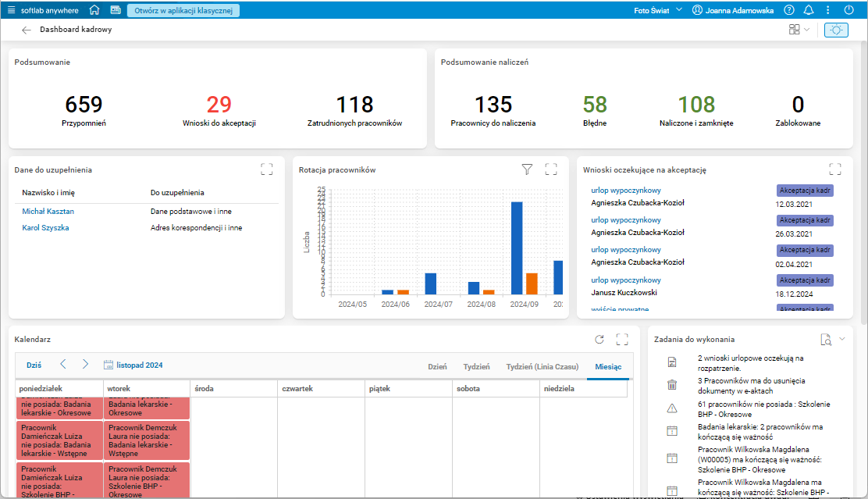Click Otwórz w aplikacji klasycznej button
868x499 pixels.
(x=183, y=10)
